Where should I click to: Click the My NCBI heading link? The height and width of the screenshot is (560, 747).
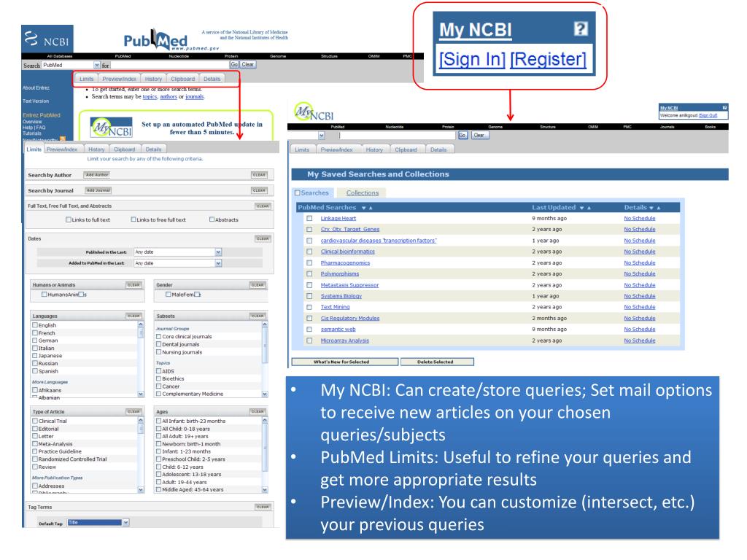point(475,29)
